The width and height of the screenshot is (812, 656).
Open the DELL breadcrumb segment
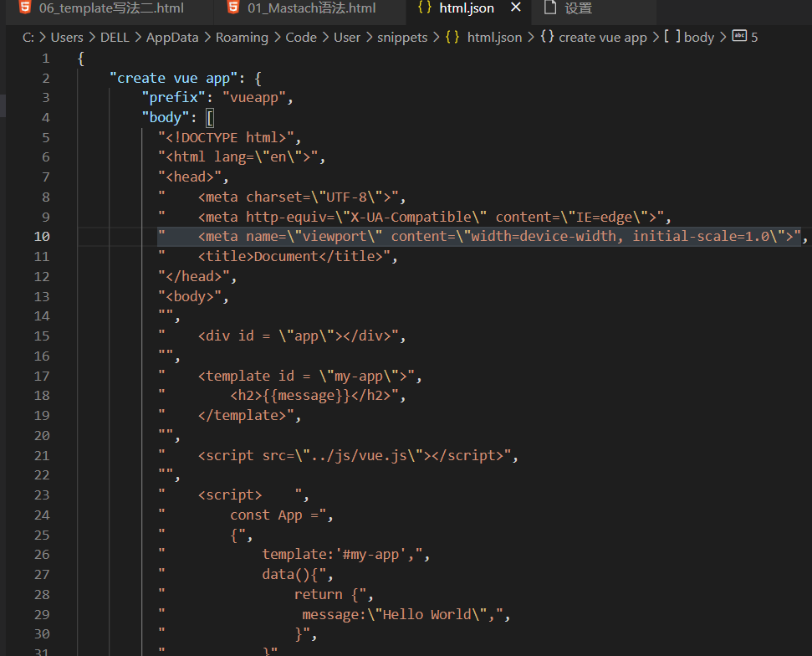pos(115,38)
